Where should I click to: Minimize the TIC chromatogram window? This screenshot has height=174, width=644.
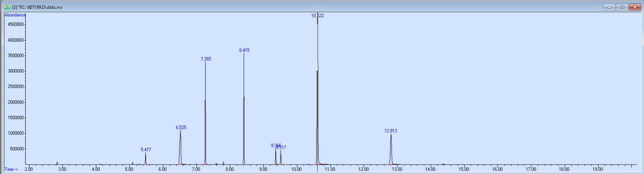tap(609, 7)
